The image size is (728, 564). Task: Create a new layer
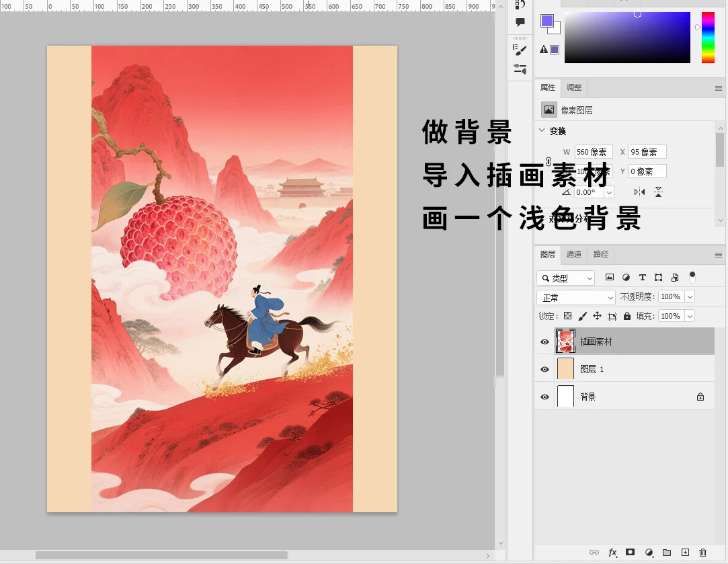click(685, 552)
